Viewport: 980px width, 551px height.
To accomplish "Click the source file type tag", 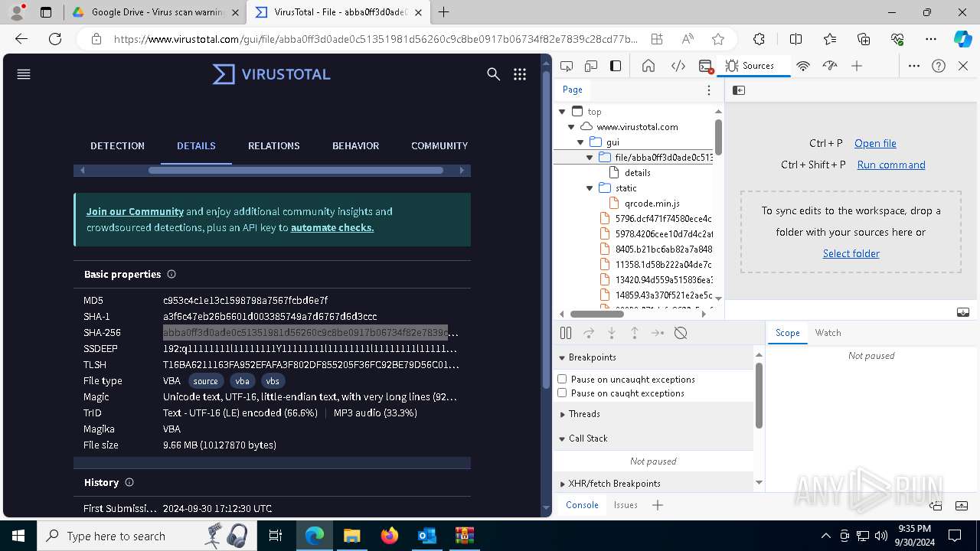I will (205, 381).
